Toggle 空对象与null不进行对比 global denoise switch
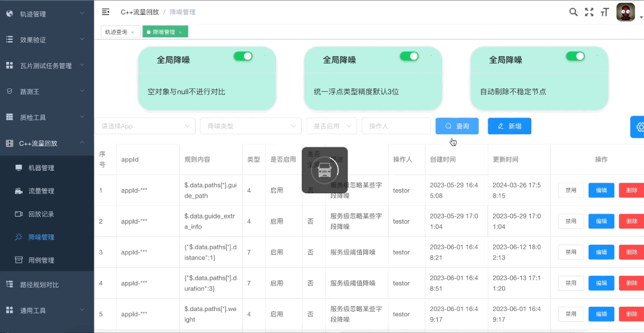 point(243,56)
